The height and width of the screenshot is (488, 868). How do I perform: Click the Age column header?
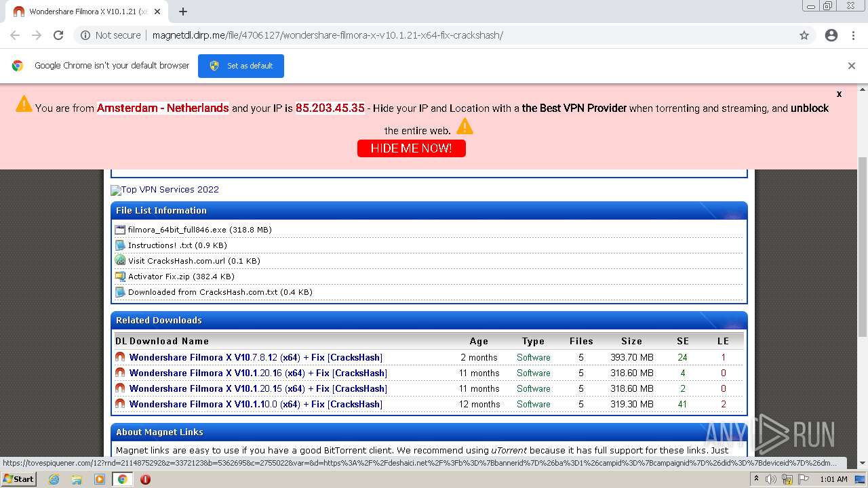point(479,341)
